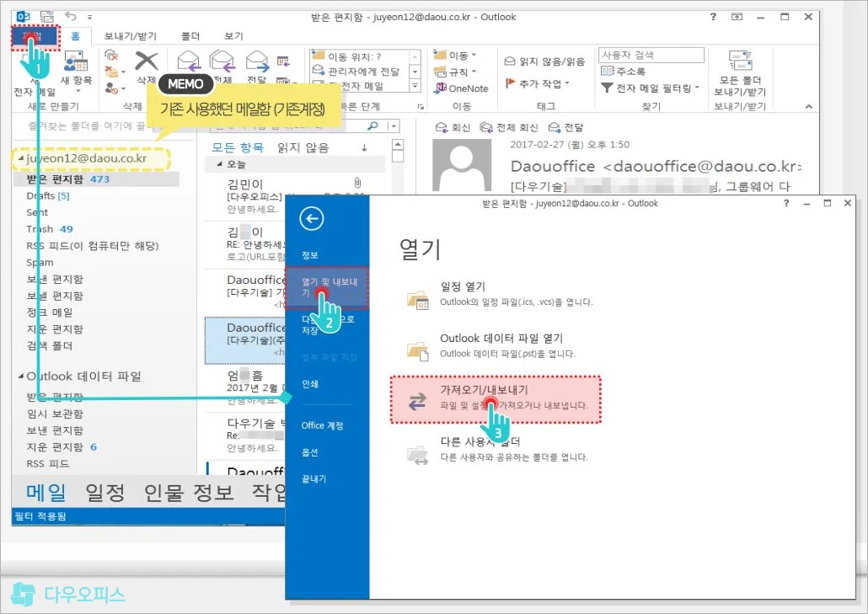Click the help question mark in main window

coord(713,17)
